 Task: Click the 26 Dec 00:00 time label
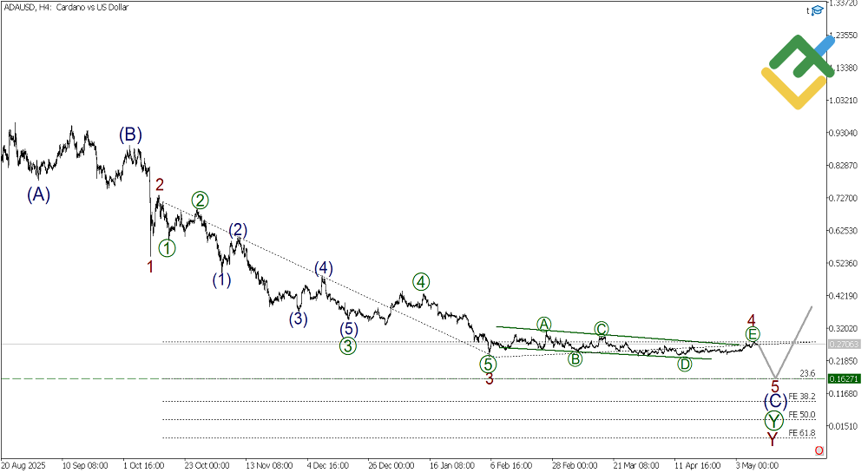point(391,465)
